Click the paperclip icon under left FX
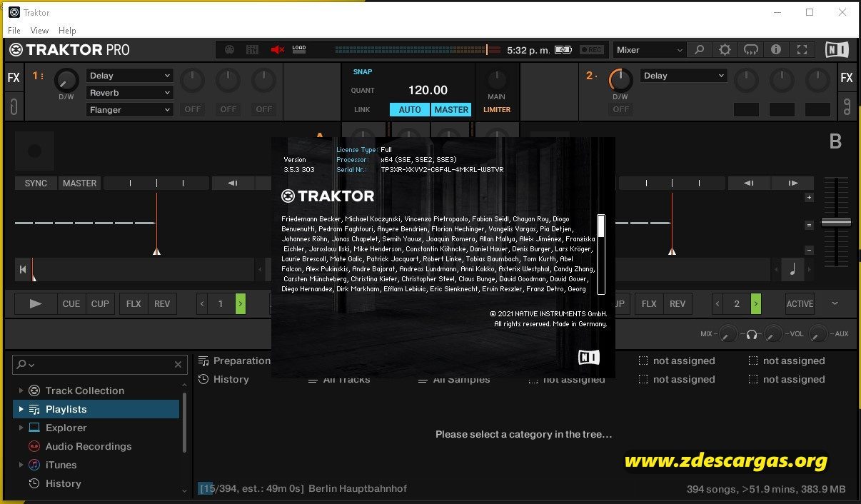Image resolution: width=861 pixels, height=504 pixels. [14, 107]
